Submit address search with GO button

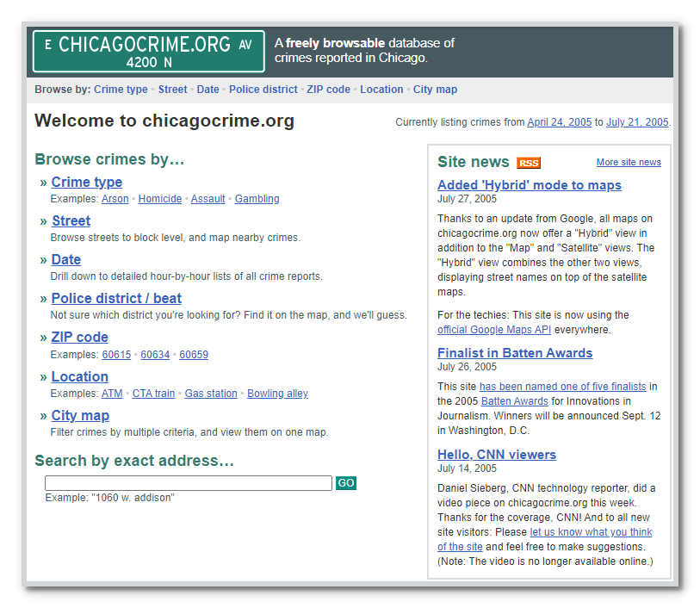tap(346, 483)
